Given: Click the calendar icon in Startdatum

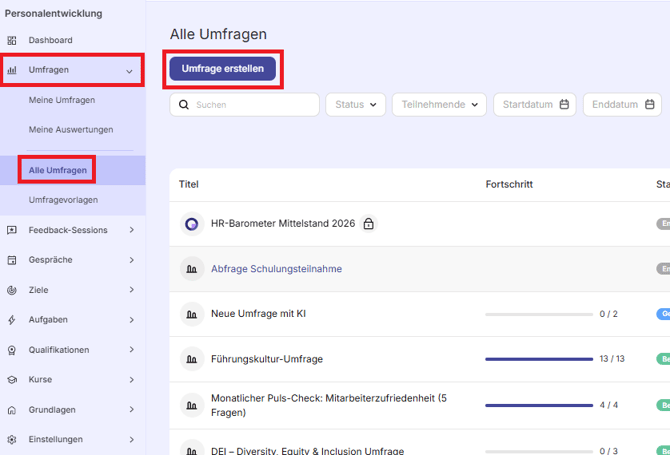Looking at the screenshot, I should (x=564, y=104).
